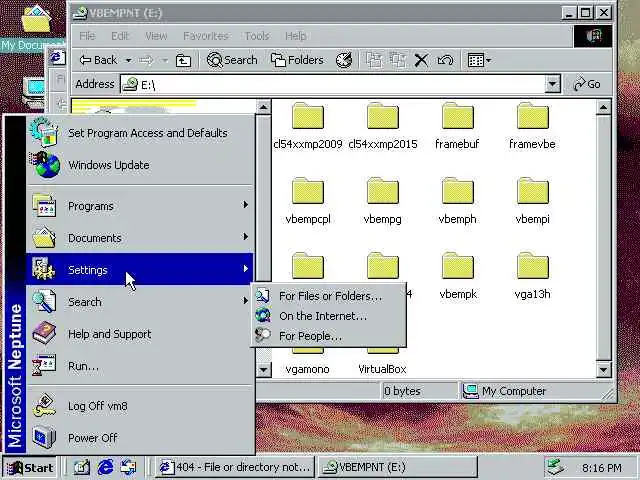Image resolution: width=640 pixels, height=480 pixels.
Task: Click the Go button
Action: coord(587,84)
